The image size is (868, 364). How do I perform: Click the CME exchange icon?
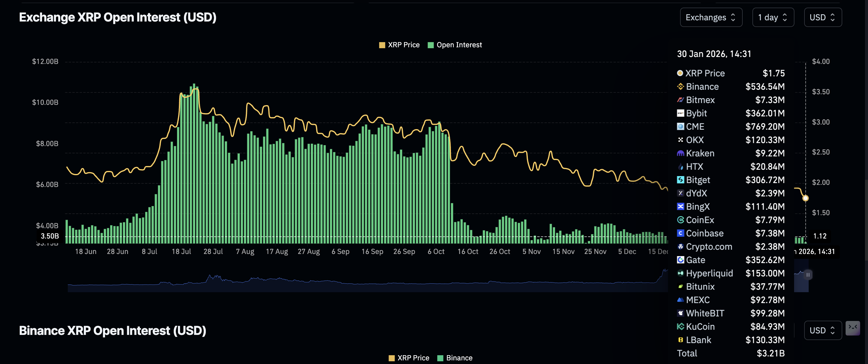[x=680, y=126]
